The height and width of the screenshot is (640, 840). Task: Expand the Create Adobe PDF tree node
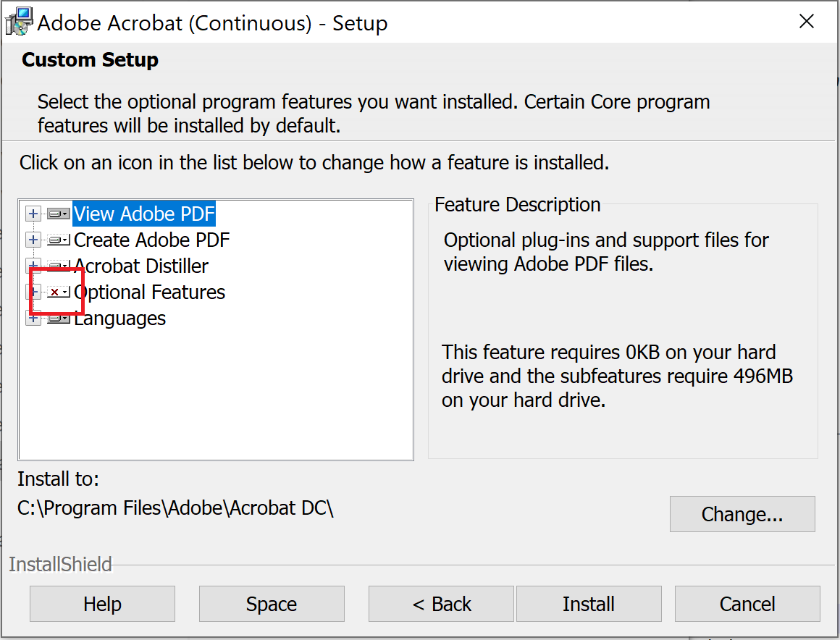coord(33,240)
